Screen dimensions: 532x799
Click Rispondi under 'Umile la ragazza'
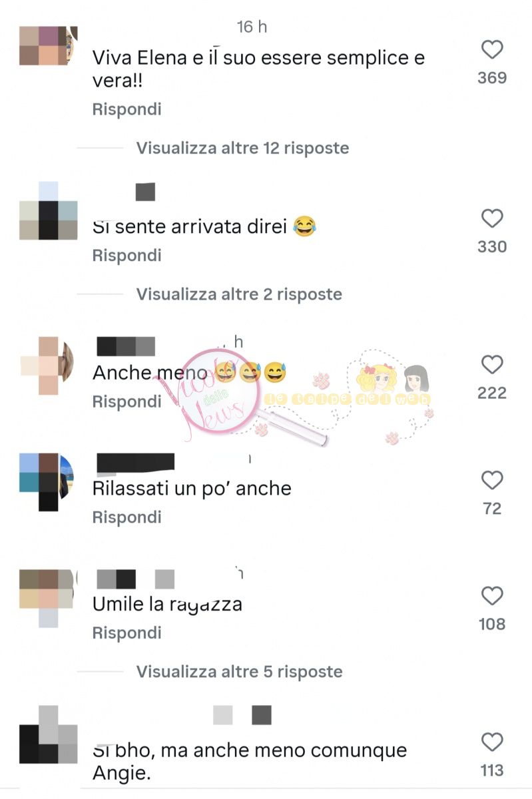[x=127, y=633]
